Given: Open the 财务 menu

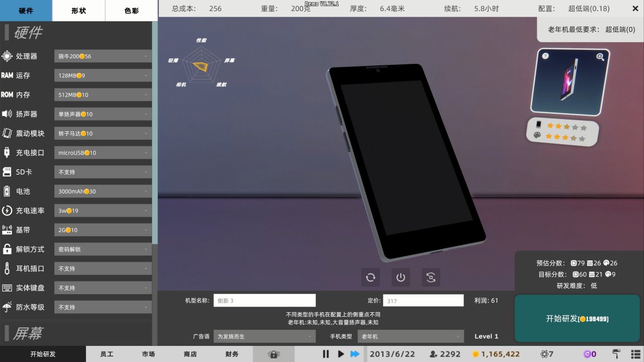Looking at the screenshot, I should tap(232, 354).
